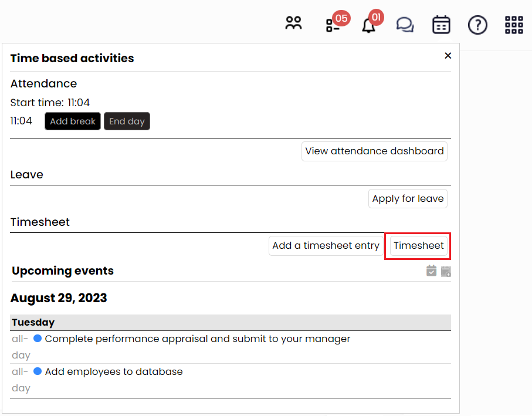The height and width of the screenshot is (416, 532).
Task: Open the chat messages icon
Action: pyautogui.click(x=405, y=24)
